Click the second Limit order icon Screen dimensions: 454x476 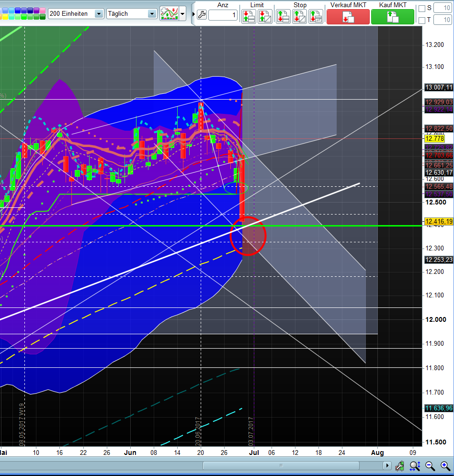coord(265,16)
